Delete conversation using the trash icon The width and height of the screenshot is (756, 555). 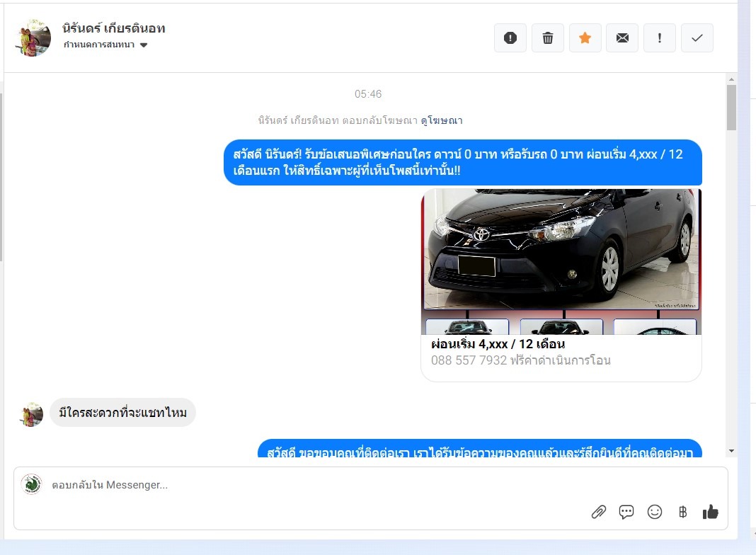tap(547, 38)
